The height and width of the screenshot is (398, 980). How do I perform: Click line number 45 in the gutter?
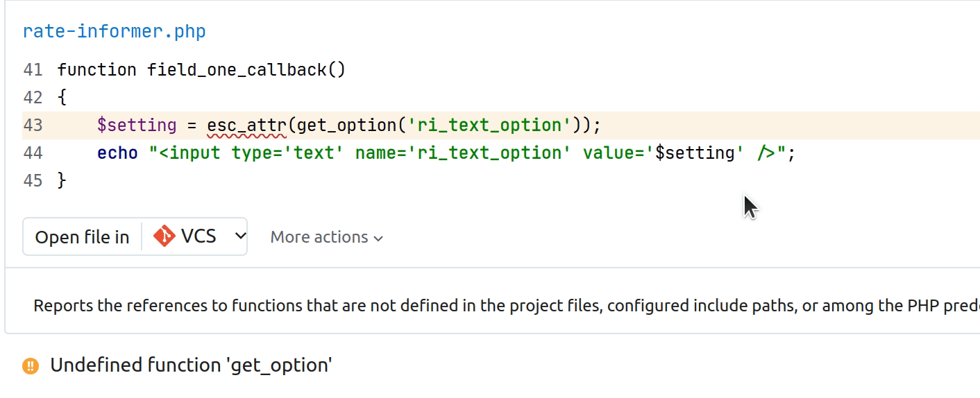33,181
